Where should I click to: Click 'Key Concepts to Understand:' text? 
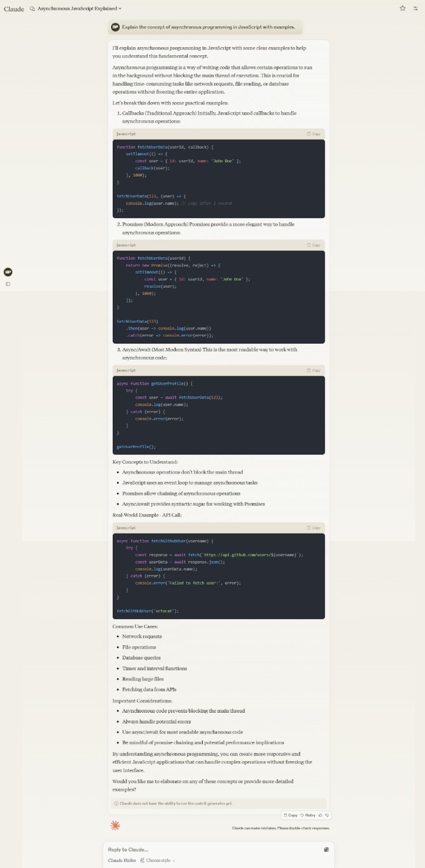coord(145,462)
